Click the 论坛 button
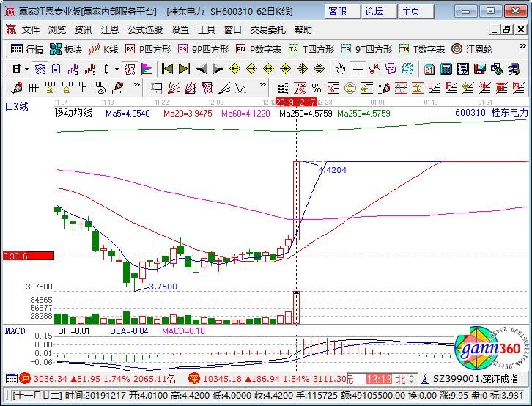Image resolution: width=532 pixels, height=406 pixels. click(379, 12)
